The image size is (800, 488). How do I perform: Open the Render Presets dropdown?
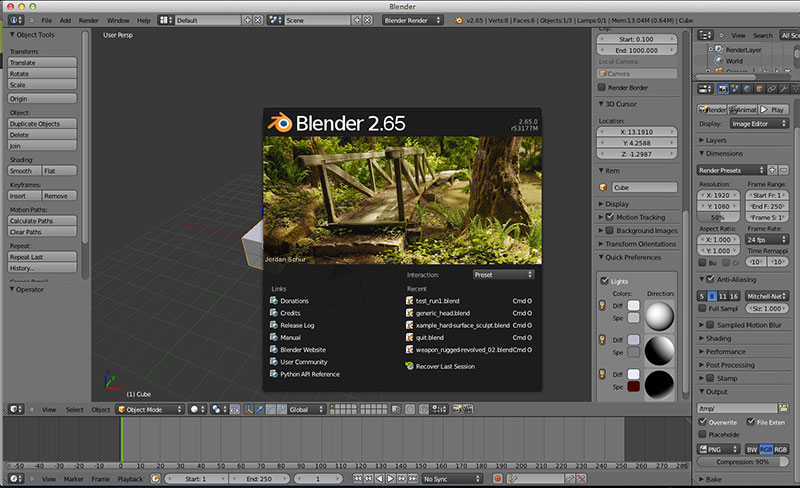(731, 170)
